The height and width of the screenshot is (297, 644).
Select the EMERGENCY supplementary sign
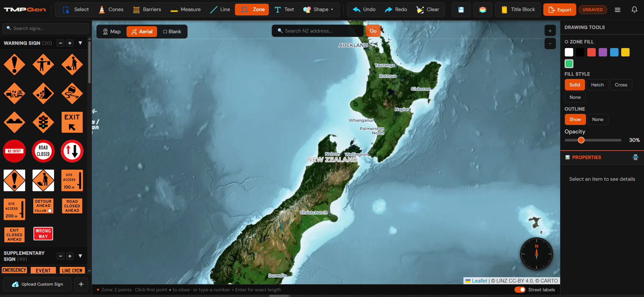14,270
